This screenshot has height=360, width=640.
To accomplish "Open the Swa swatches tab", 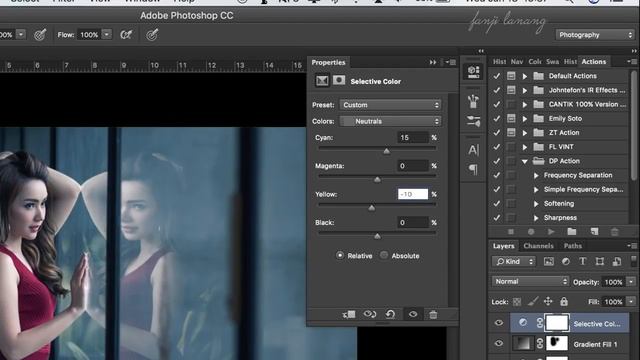I will [x=552, y=62].
